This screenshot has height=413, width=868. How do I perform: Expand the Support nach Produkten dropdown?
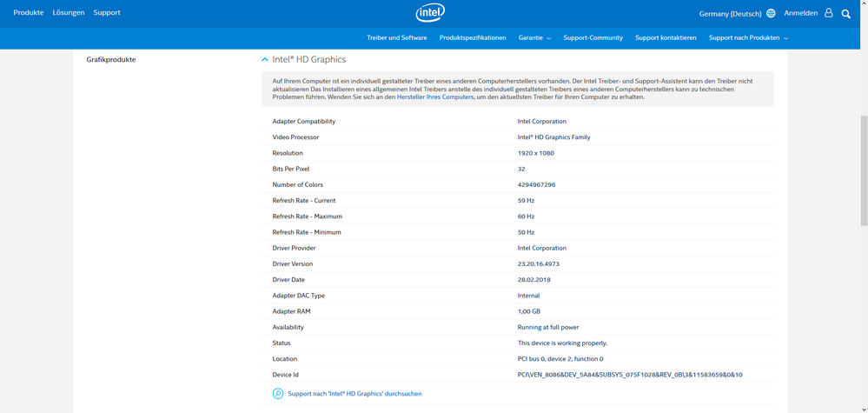pyautogui.click(x=748, y=37)
